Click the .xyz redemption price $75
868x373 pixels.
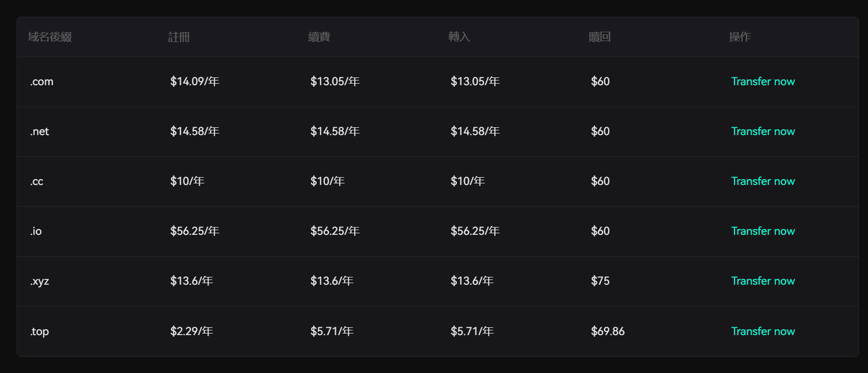(600, 281)
